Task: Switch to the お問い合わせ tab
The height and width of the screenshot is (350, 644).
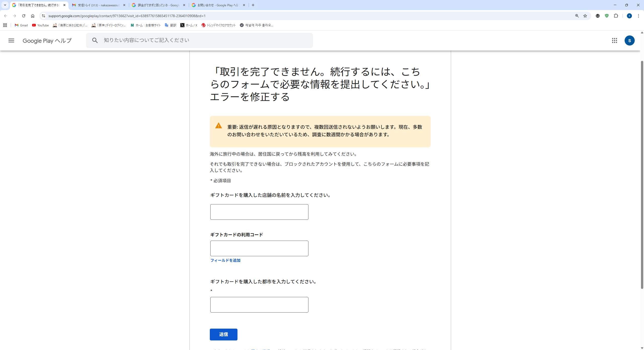Action: tap(216, 5)
